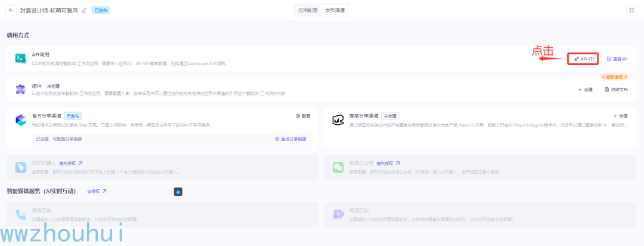This screenshot has width=644, height=246.
Task: Click the API调用 description mentioning DashScope SDK
Action: coord(129,64)
